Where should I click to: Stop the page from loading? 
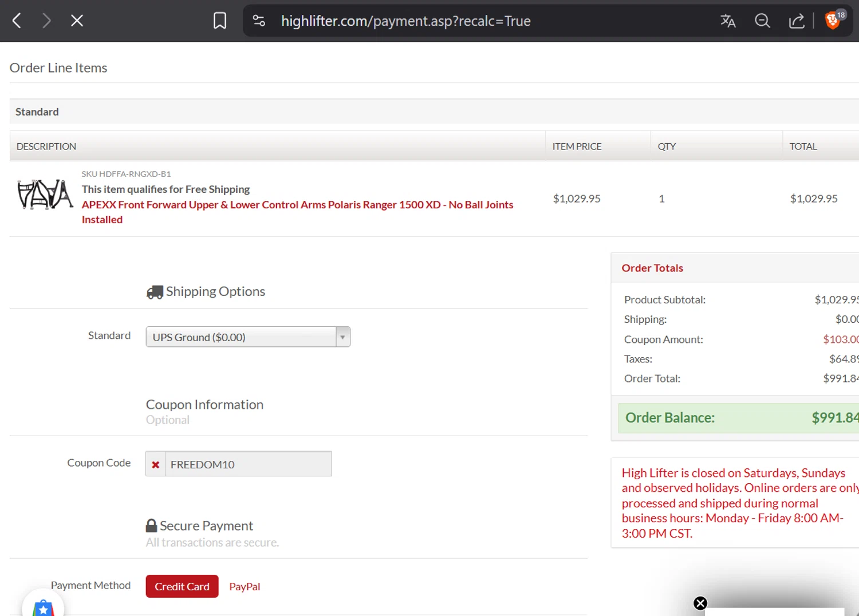tap(77, 21)
